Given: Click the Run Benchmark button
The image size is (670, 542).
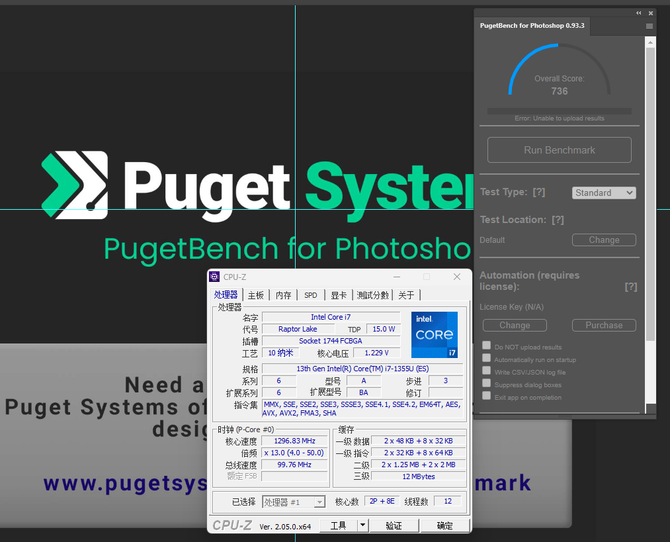Looking at the screenshot, I should [x=559, y=150].
